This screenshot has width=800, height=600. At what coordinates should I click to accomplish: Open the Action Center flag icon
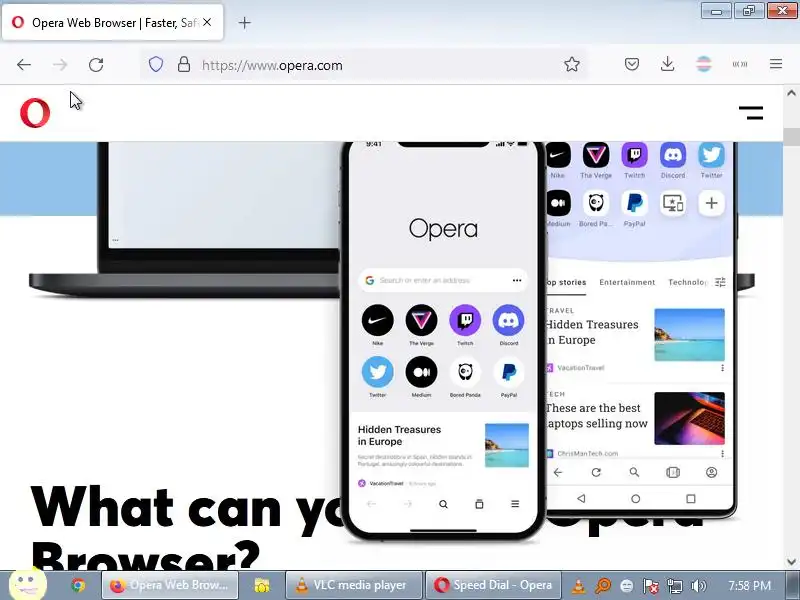coord(651,586)
